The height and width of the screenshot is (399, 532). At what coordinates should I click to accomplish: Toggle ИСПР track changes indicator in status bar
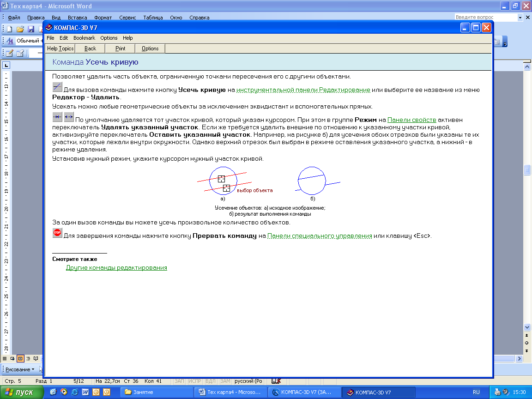(x=195, y=381)
